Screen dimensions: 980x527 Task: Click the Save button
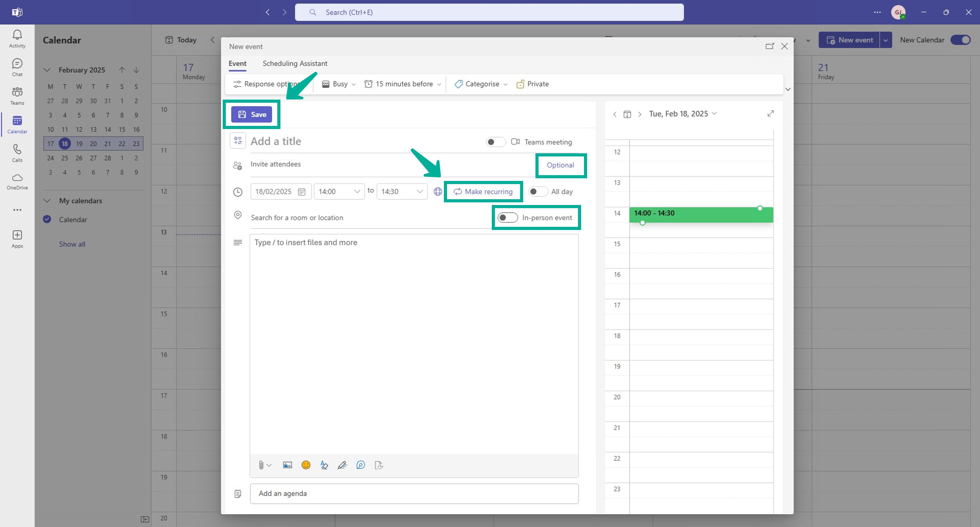[251, 114]
